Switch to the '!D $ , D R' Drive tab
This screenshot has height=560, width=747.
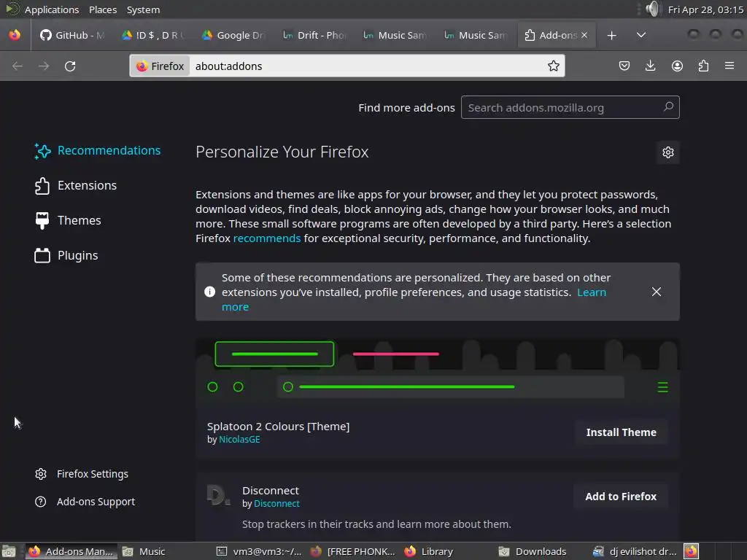click(x=152, y=35)
